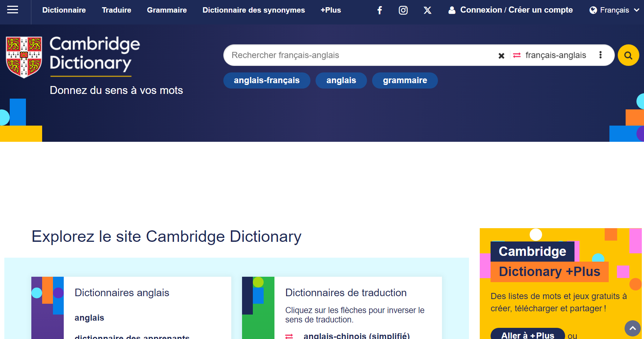Click the Dictionnaires anglais heading
Screen dimensions: 644x339
(122, 293)
